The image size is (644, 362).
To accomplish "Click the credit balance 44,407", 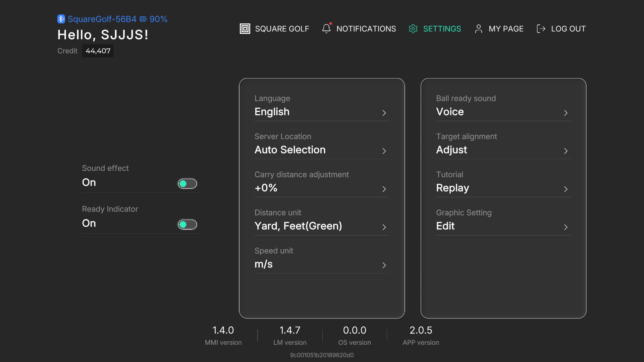I will click(98, 51).
